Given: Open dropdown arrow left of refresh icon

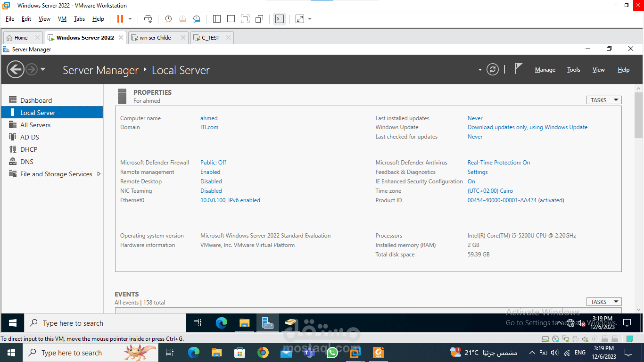Looking at the screenshot, I should tap(480, 70).
